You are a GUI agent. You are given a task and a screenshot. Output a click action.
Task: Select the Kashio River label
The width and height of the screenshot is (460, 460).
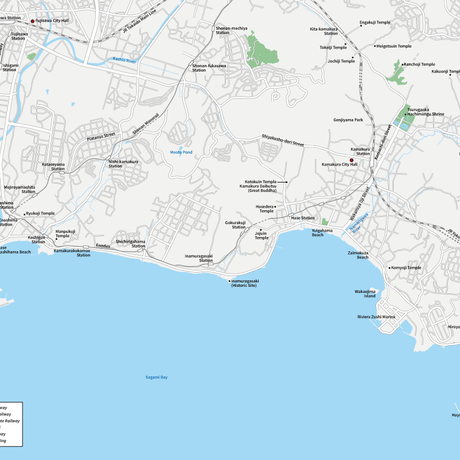(x=124, y=60)
